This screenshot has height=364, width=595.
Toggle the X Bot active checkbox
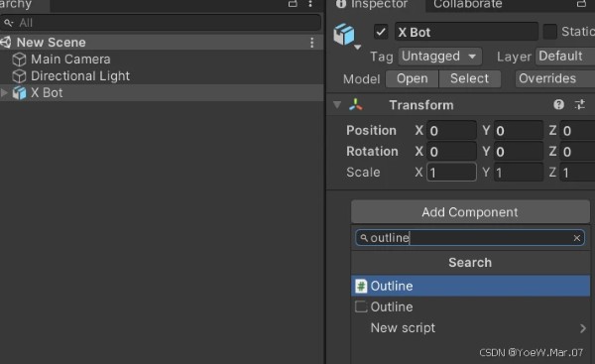coord(381,32)
